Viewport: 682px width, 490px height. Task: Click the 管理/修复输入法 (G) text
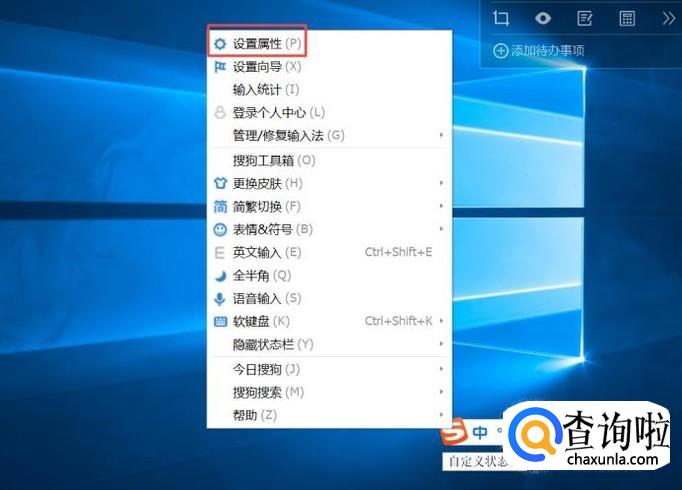[289, 136]
